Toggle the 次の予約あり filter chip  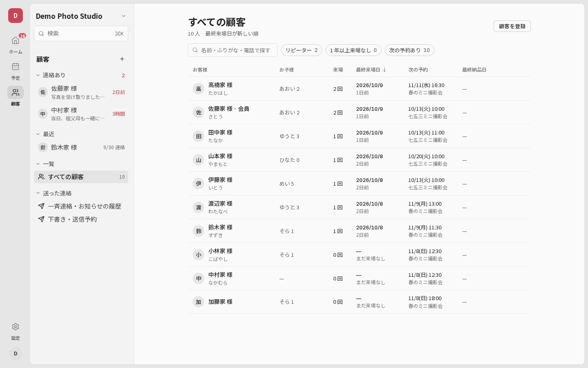pos(409,50)
